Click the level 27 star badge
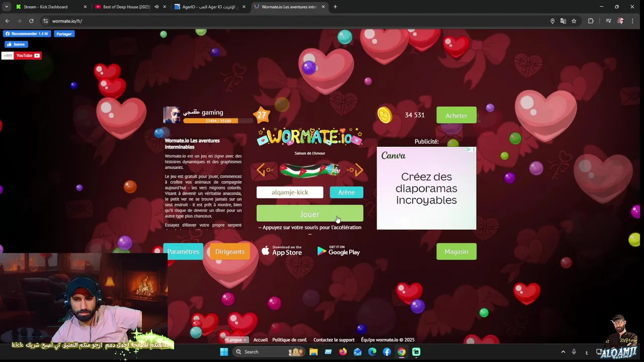The height and width of the screenshot is (362, 644). click(x=262, y=115)
